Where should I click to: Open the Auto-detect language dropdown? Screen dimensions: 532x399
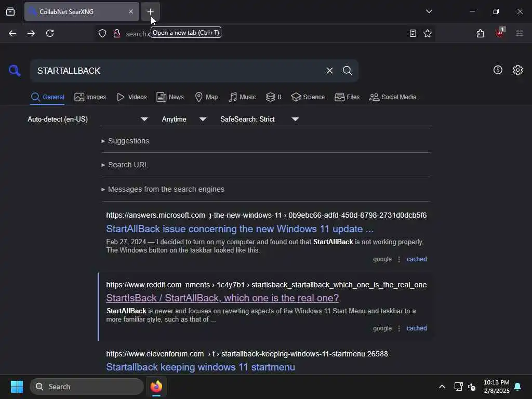click(x=88, y=119)
